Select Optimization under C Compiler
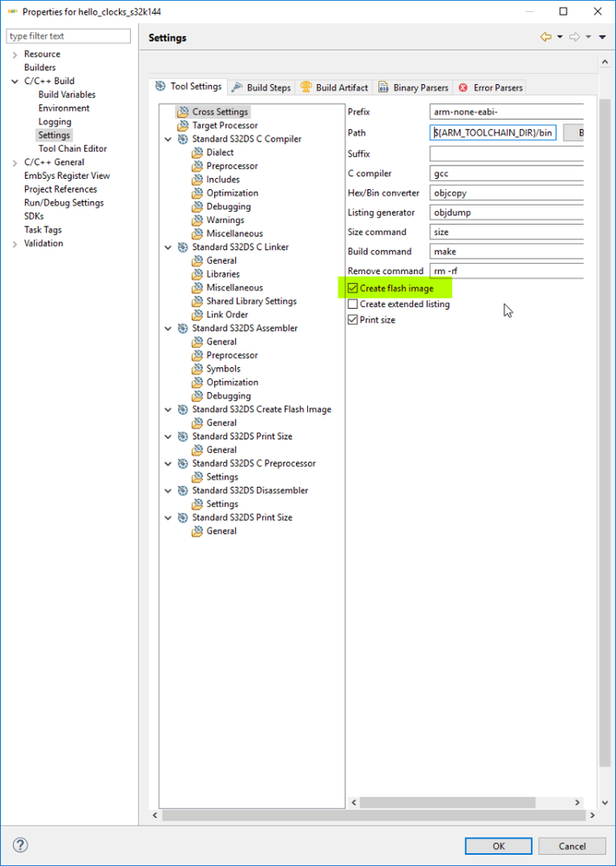This screenshot has height=866, width=616. 232,194
